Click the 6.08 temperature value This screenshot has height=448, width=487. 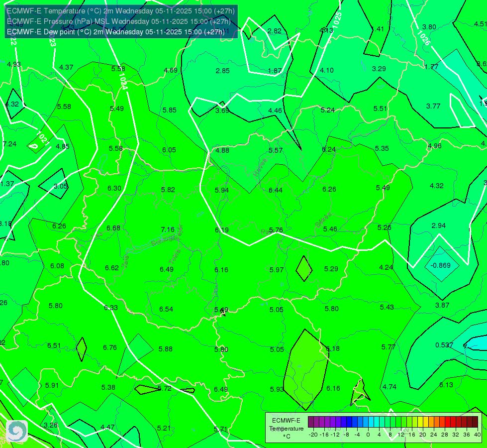pyautogui.click(x=57, y=266)
